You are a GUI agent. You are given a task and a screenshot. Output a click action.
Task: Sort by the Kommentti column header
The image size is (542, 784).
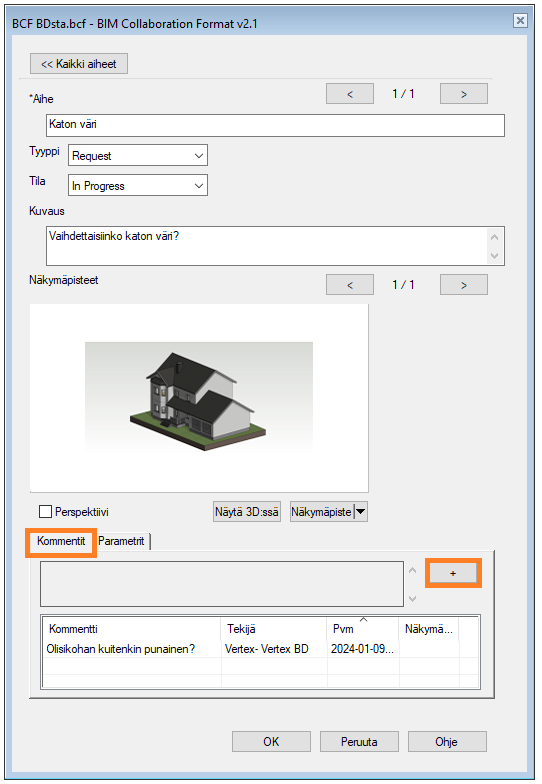coord(132,629)
